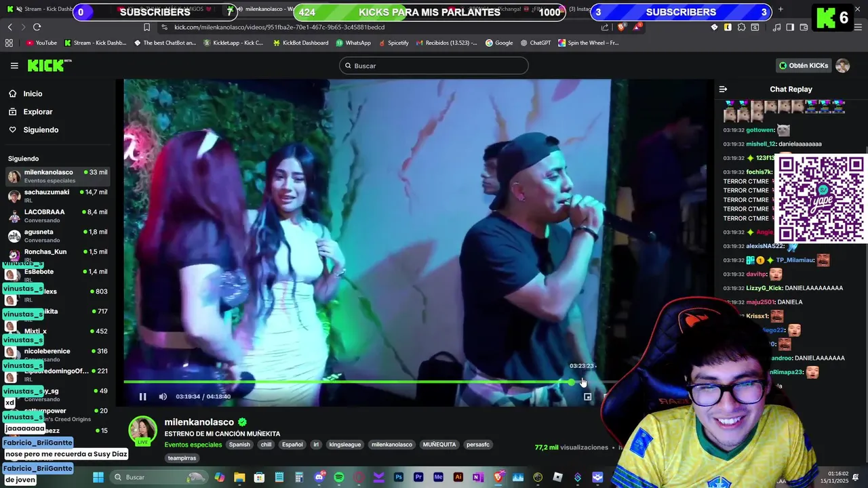This screenshot has width=868, height=488.
Task: Open Ronchas_Kun channel in sidebar
Action: tap(58, 255)
